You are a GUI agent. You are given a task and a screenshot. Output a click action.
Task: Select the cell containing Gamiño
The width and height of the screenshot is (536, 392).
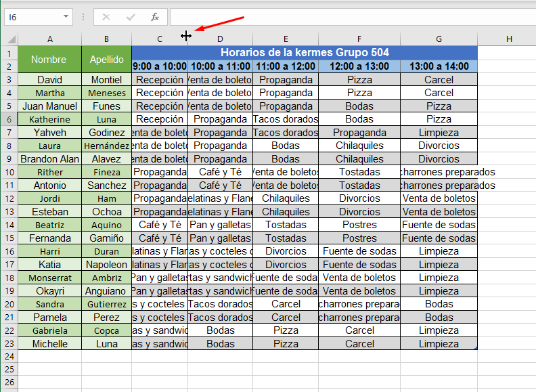[107, 238]
